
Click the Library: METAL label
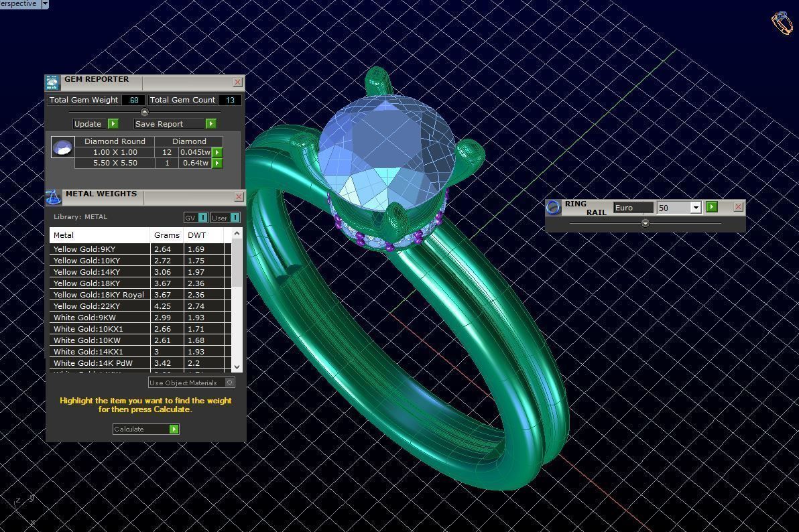80,216
